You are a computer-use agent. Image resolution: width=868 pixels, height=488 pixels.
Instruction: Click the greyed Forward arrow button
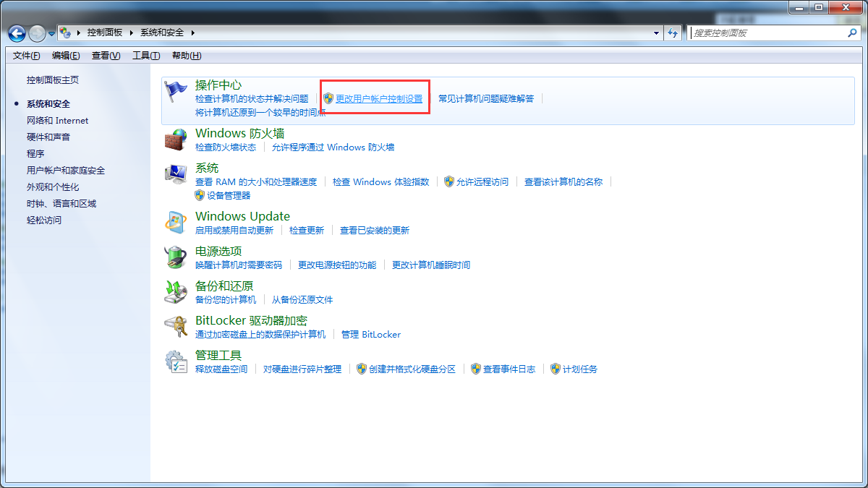click(x=37, y=33)
